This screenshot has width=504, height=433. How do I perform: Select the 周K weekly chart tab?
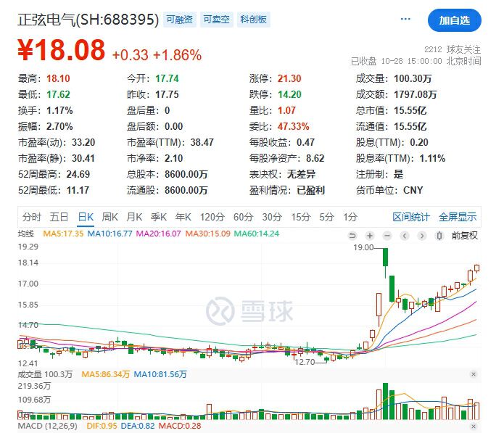[x=110, y=217]
